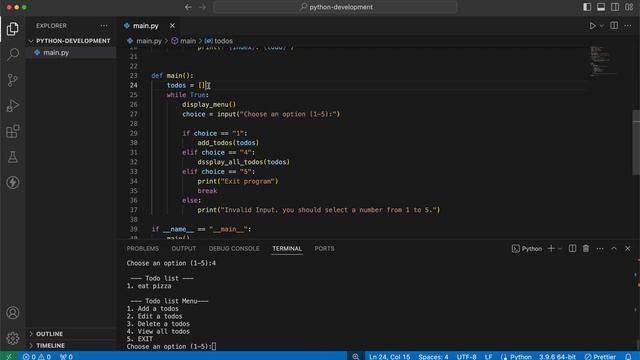Toggle the secondary side bar

point(615,7)
